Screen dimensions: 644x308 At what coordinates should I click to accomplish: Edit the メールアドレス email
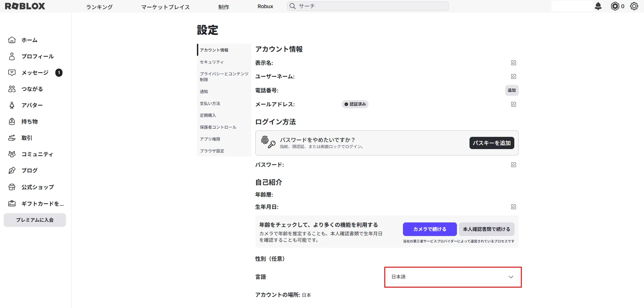point(514,104)
